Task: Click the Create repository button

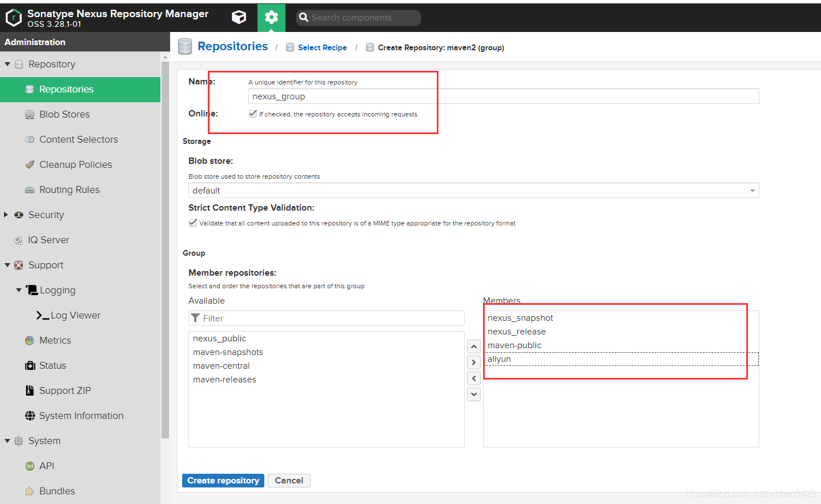Action: pos(223,481)
